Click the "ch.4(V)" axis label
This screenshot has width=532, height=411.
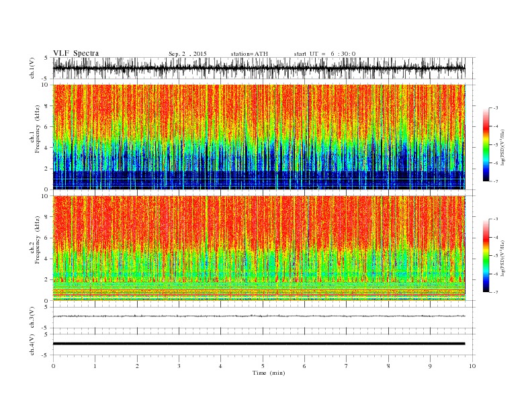click(32, 345)
